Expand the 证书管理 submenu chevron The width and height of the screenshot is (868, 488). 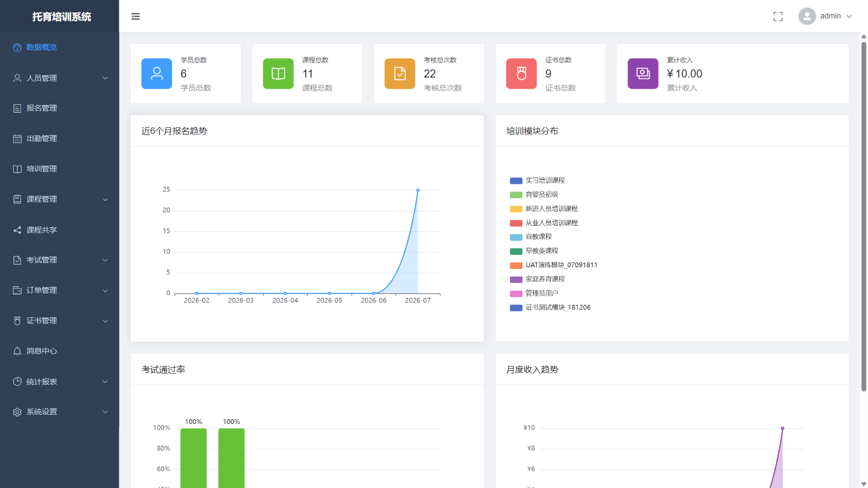pyautogui.click(x=105, y=321)
